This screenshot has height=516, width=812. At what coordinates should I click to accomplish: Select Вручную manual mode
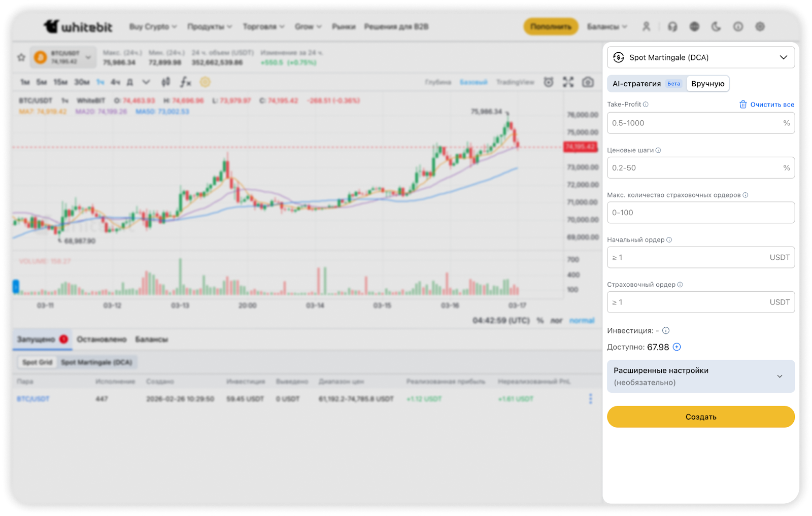pyautogui.click(x=707, y=84)
